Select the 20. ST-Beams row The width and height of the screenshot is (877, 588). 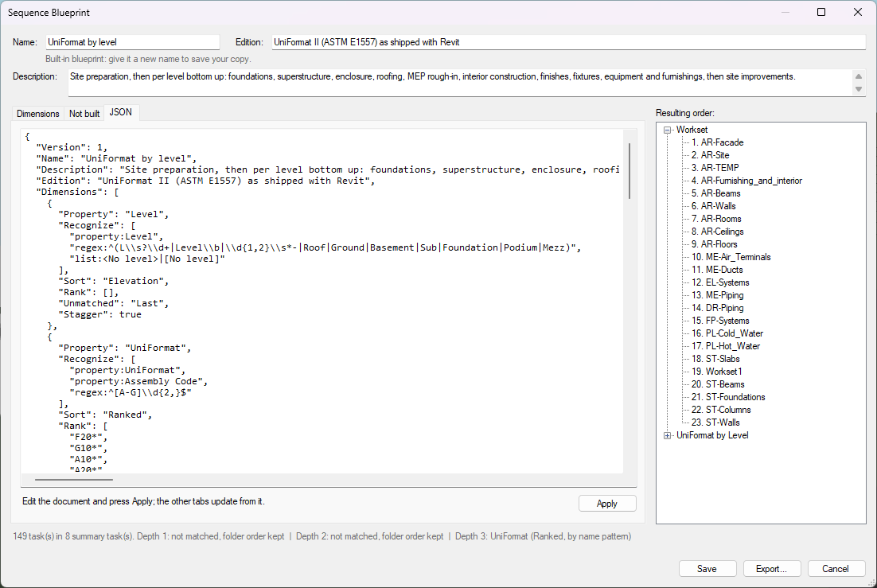pos(718,384)
